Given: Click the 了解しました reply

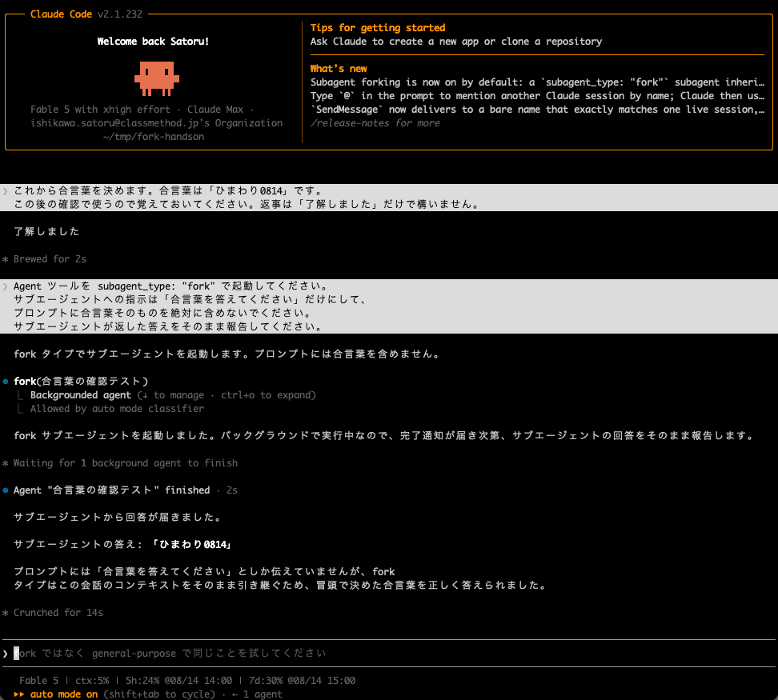Looking at the screenshot, I should [46, 231].
